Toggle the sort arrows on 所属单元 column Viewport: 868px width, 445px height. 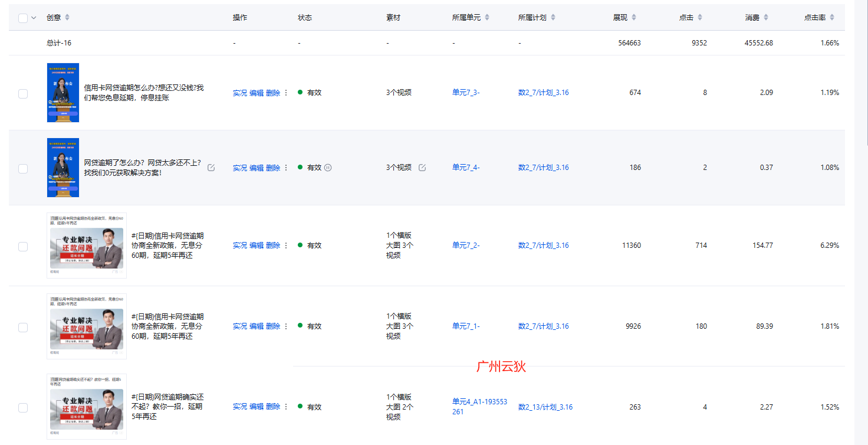(487, 18)
